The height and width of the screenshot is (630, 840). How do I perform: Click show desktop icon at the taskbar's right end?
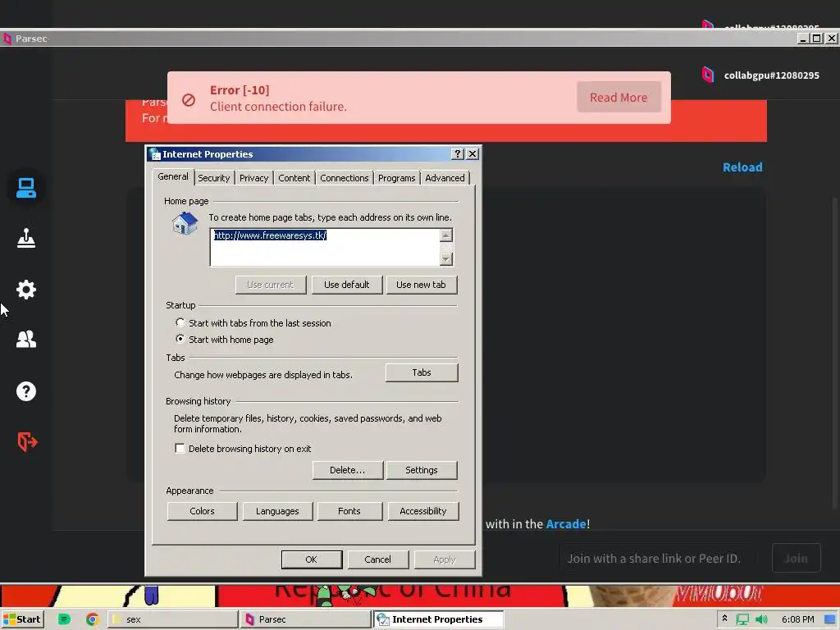pyautogui.click(x=830, y=619)
